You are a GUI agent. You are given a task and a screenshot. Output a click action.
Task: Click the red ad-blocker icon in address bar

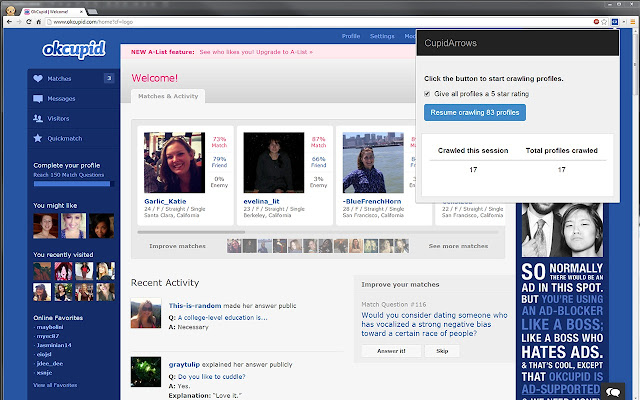coord(596,22)
